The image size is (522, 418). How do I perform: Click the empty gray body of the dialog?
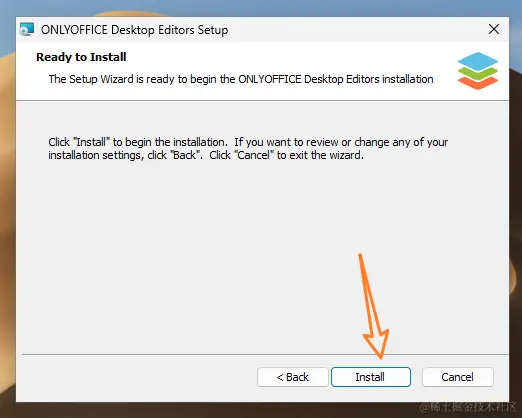coord(200,250)
